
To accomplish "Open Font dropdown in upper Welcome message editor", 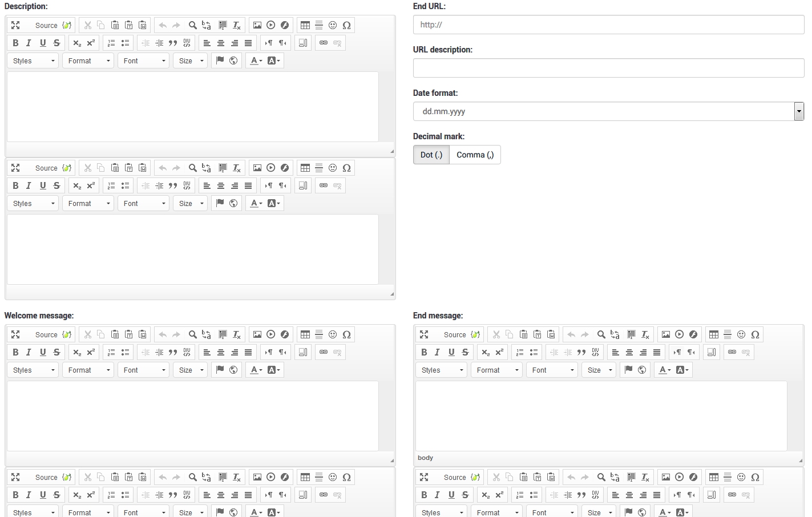I will coord(143,370).
